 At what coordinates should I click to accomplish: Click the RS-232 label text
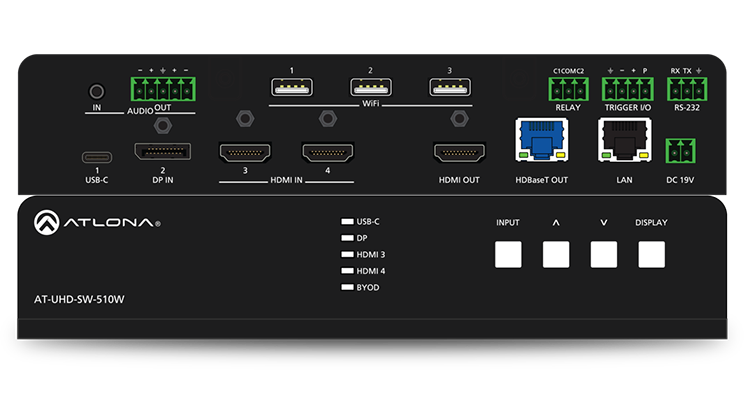point(687,108)
